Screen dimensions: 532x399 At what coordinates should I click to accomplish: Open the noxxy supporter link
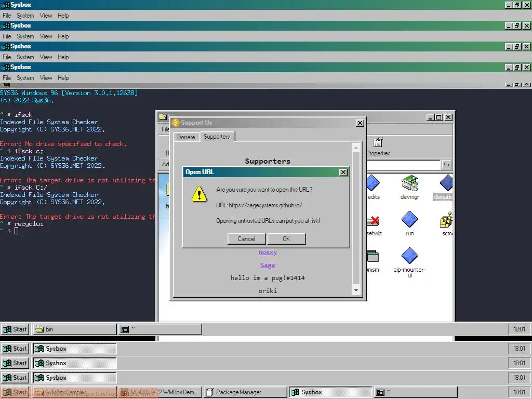(x=268, y=252)
